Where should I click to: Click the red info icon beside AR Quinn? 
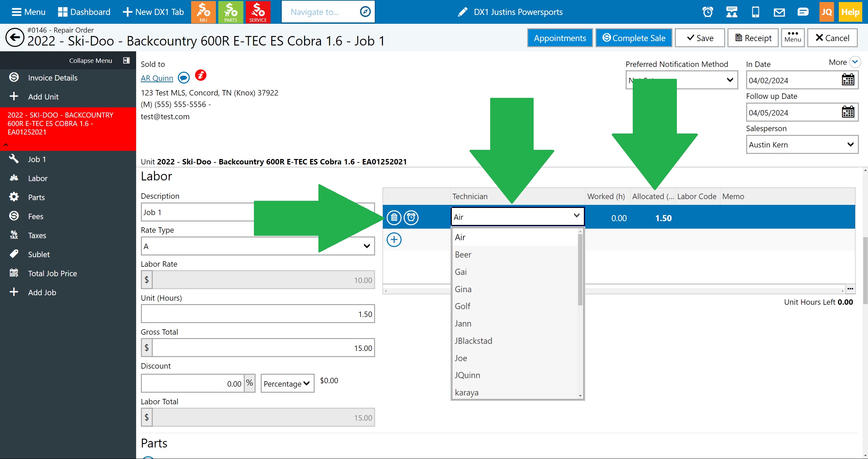(x=201, y=75)
